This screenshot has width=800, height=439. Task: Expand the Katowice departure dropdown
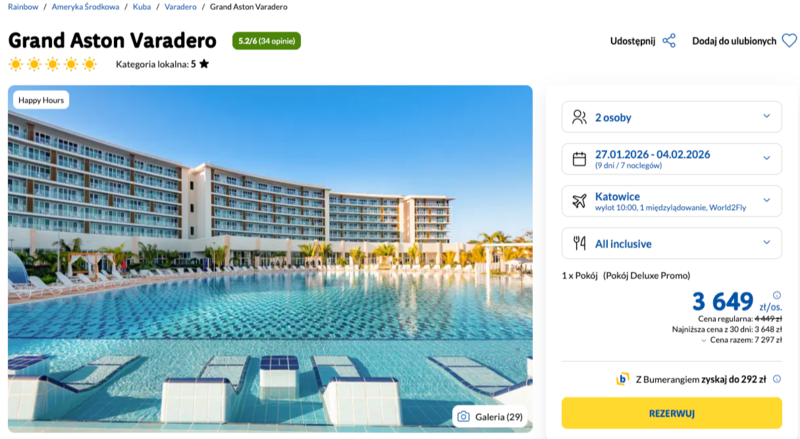click(672, 201)
